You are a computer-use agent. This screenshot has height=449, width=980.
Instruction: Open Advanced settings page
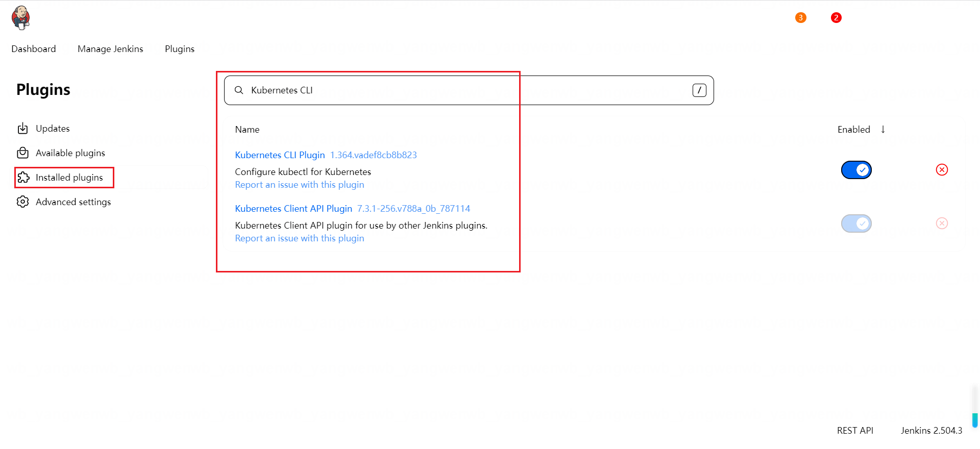coord(73,202)
